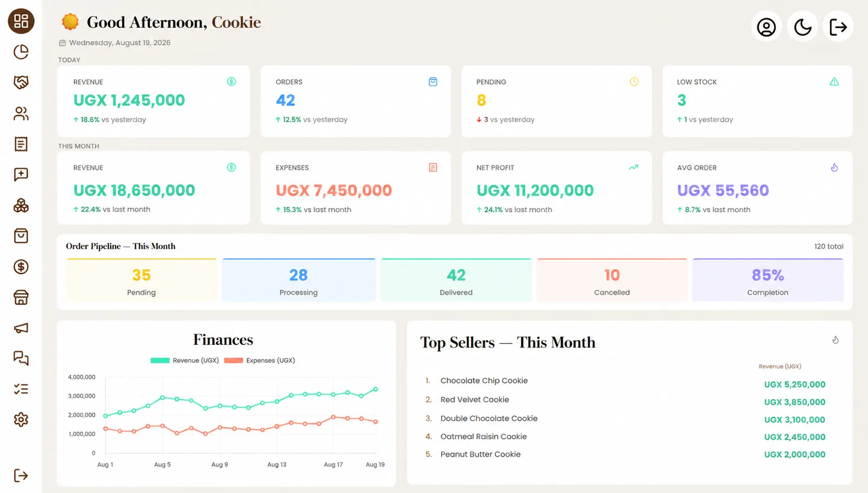Click the logout icon at sidebar bottom
This screenshot has height=493, width=868.
point(21,476)
